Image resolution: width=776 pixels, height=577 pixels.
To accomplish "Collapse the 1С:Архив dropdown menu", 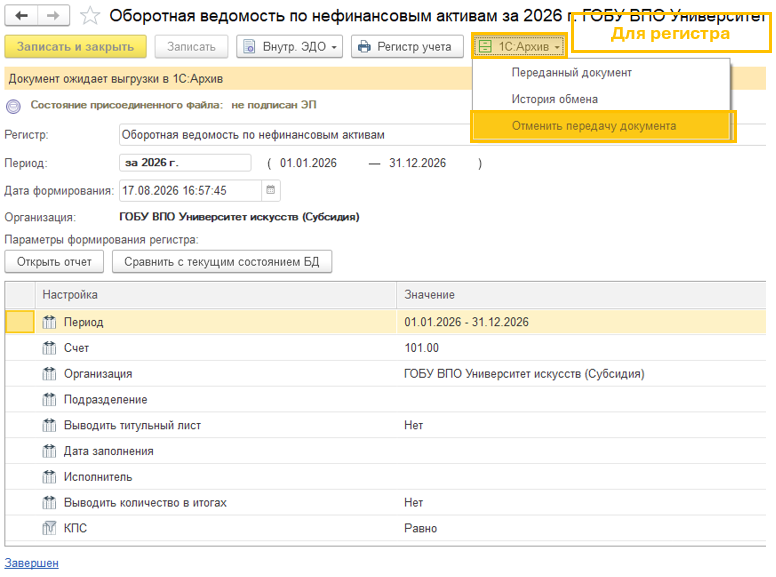I will [519, 47].
